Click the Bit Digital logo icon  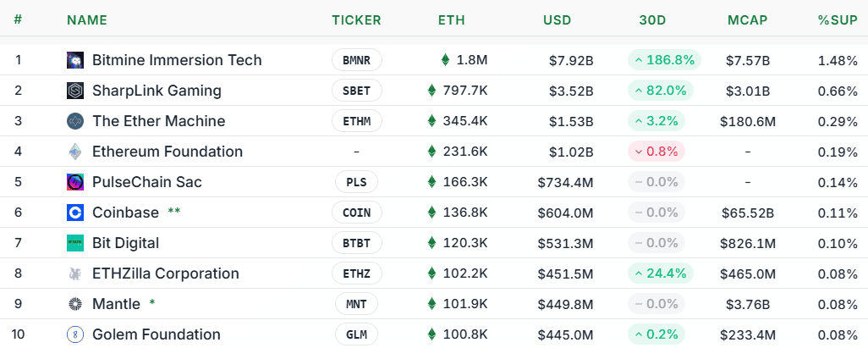pyautogui.click(x=75, y=243)
